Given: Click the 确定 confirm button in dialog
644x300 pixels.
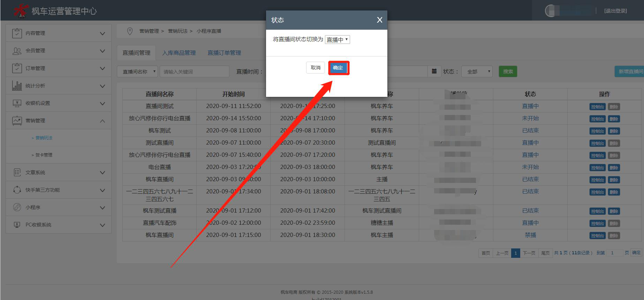Looking at the screenshot, I should point(338,68).
